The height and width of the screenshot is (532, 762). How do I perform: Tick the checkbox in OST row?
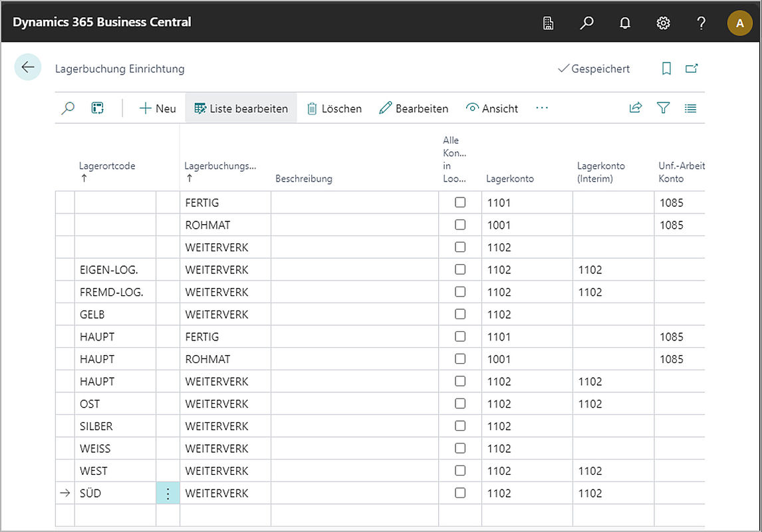(459, 403)
